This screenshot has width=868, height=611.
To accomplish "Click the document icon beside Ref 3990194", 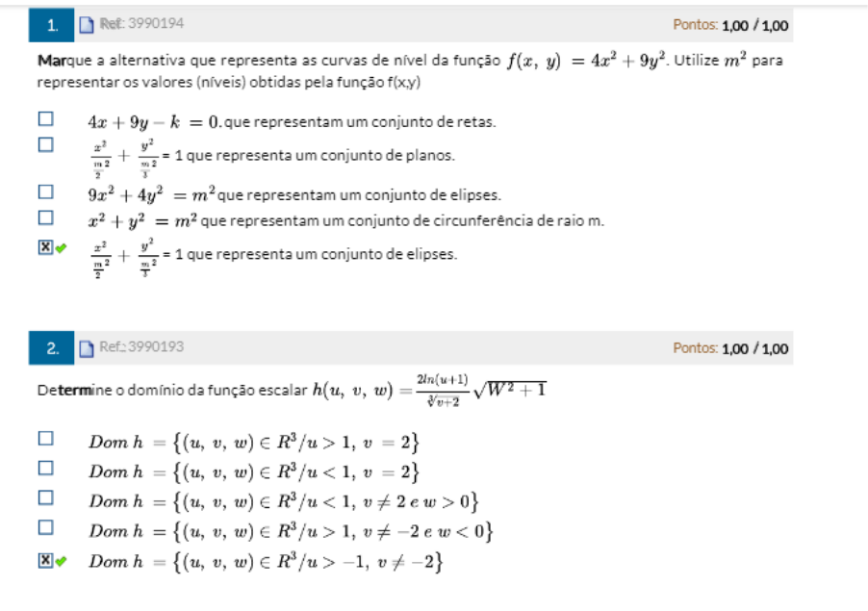I will (88, 25).
